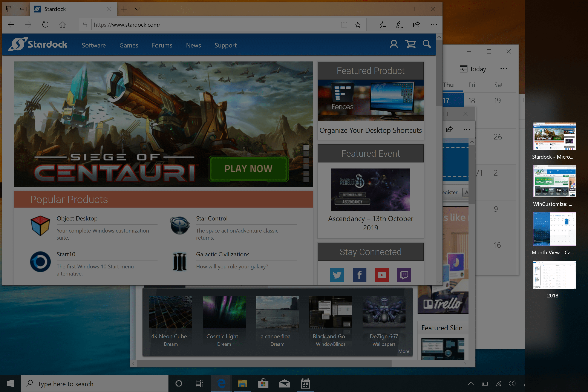Open Edge reading view icon
The width and height of the screenshot is (588, 392).
tap(344, 24)
